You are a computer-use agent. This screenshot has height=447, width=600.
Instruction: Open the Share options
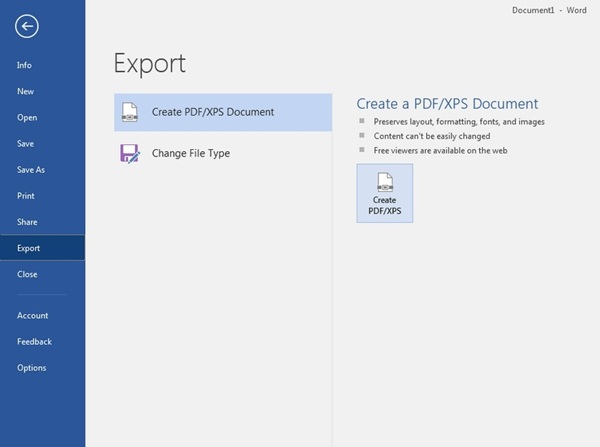click(x=27, y=222)
